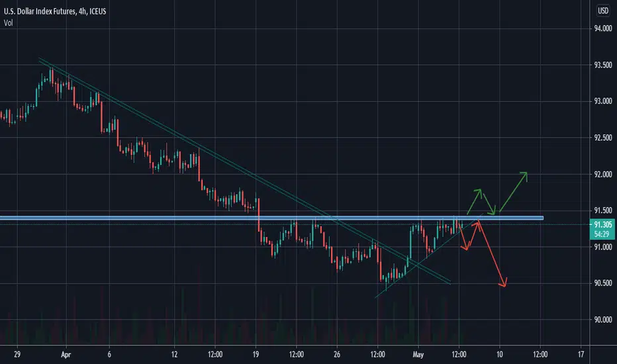
Task: Click the 26 date label on time axis
Action: [337, 354]
